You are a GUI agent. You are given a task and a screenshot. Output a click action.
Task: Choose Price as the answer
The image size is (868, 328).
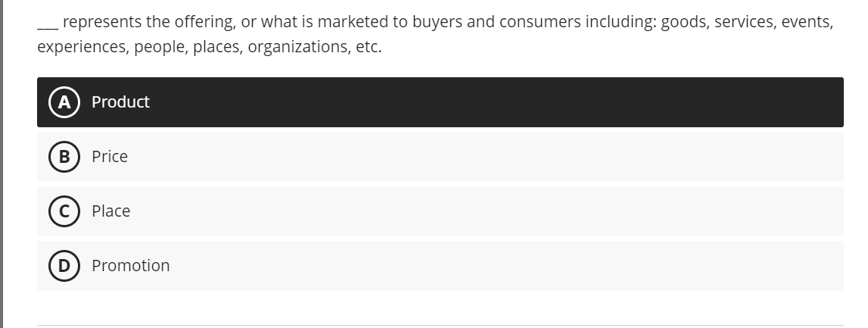tap(440, 157)
